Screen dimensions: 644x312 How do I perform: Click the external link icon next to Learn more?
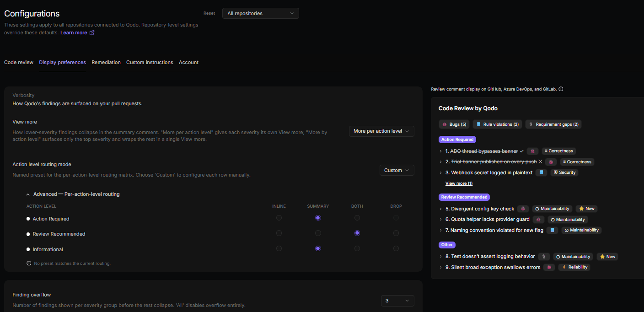tap(92, 33)
